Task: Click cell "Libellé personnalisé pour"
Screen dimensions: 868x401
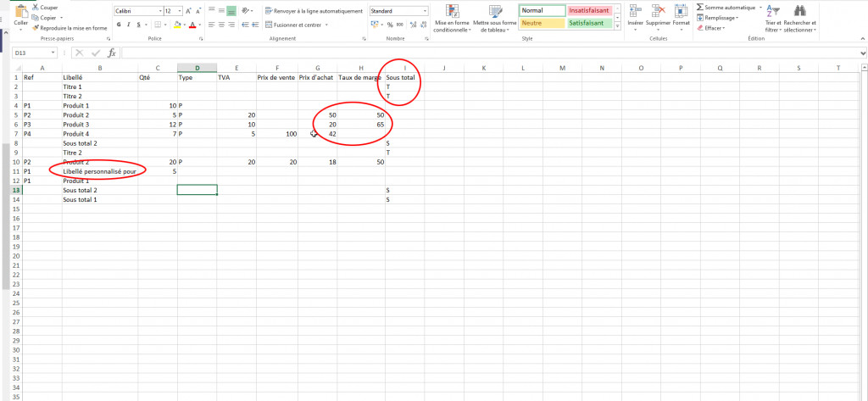Action: [100, 171]
